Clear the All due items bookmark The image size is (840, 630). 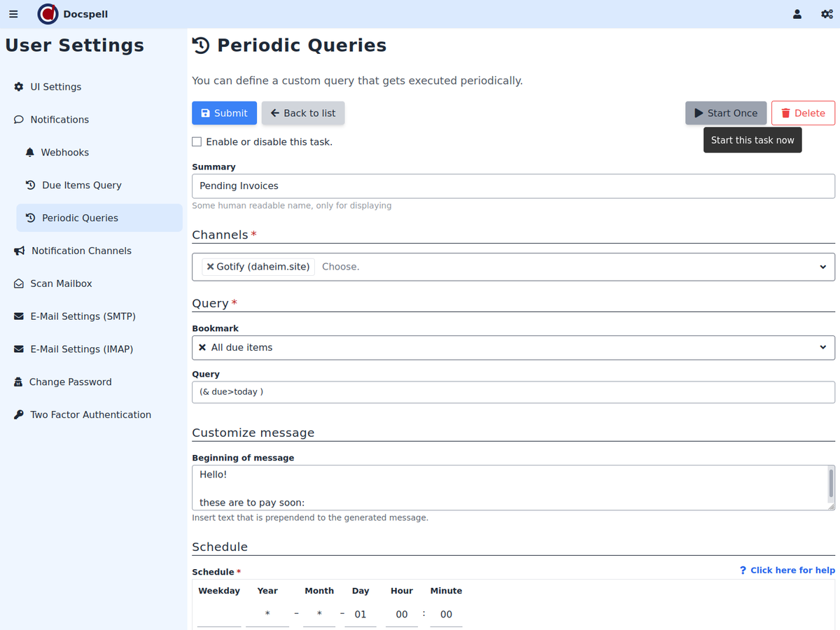(x=202, y=347)
